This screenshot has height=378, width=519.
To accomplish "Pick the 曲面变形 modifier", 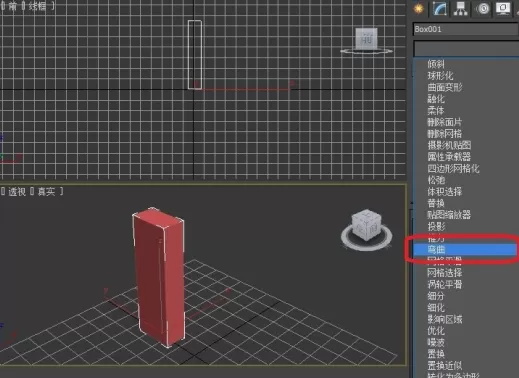I will coord(445,87).
